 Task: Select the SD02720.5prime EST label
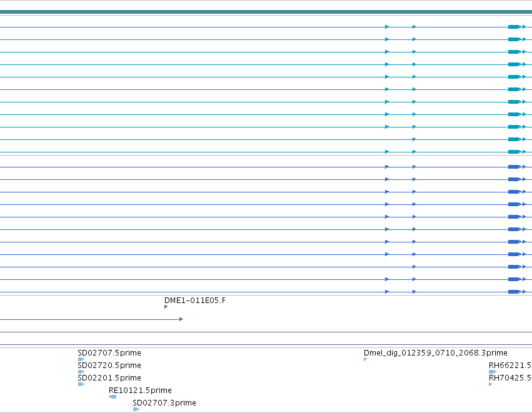[x=109, y=366]
